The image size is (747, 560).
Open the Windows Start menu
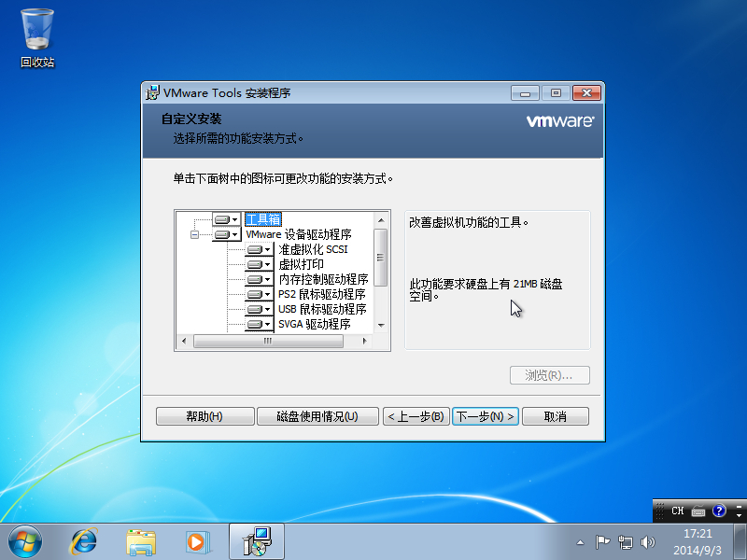[25, 542]
